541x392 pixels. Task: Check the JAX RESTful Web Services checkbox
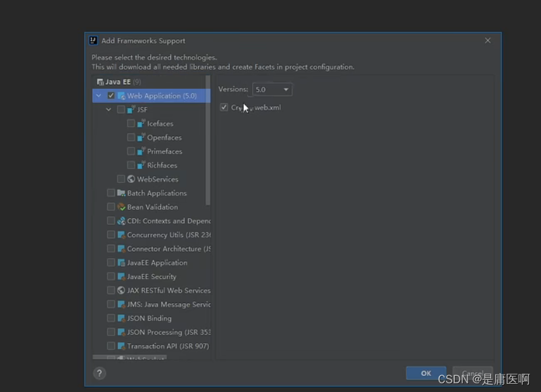(x=110, y=290)
